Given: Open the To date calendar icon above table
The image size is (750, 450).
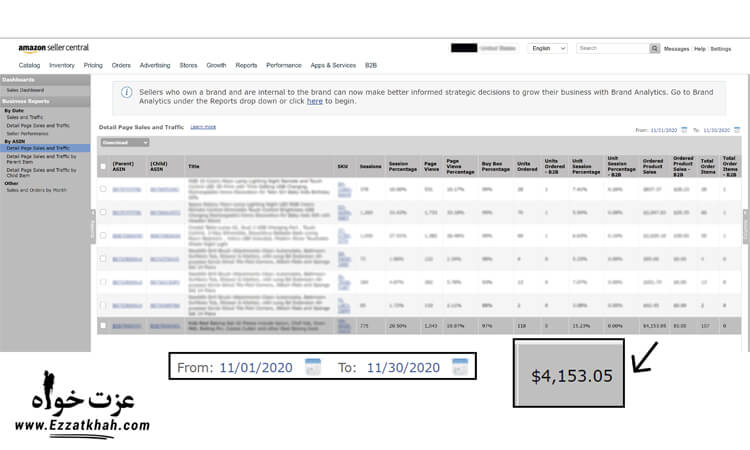Looking at the screenshot, I should tap(738, 130).
